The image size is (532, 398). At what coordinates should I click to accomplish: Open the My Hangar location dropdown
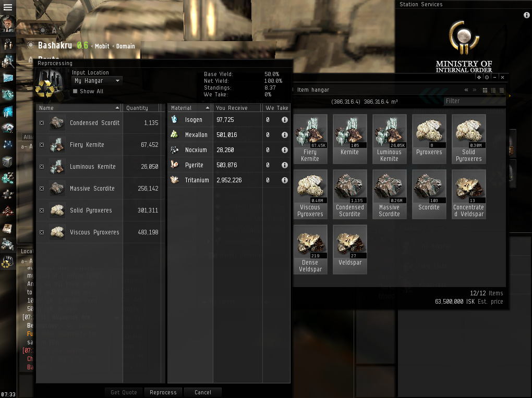click(96, 81)
